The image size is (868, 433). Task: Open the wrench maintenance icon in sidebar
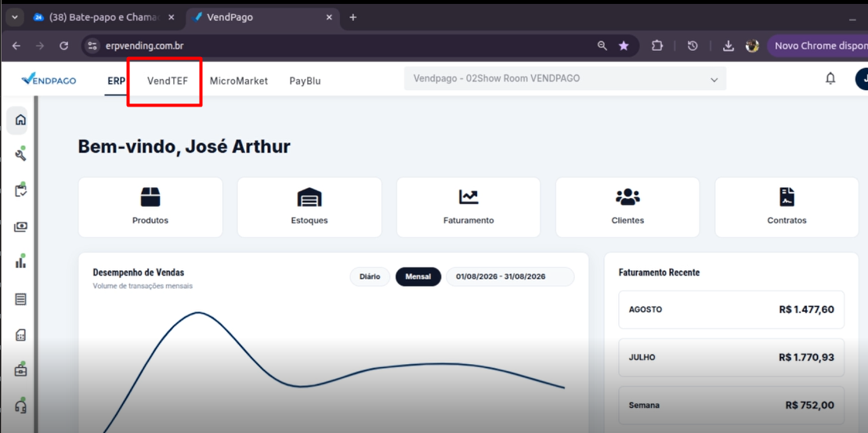click(20, 155)
